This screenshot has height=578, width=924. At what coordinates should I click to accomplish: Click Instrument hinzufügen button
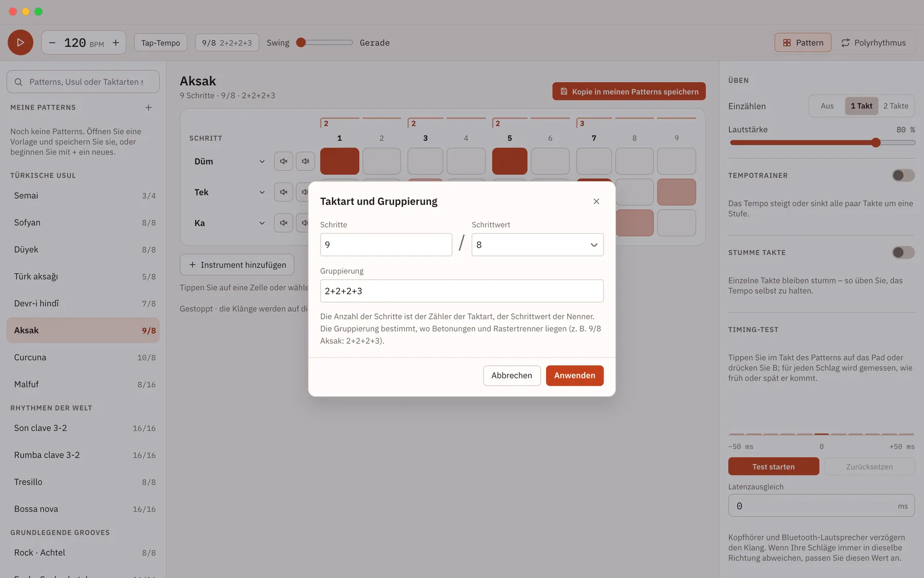click(x=237, y=265)
